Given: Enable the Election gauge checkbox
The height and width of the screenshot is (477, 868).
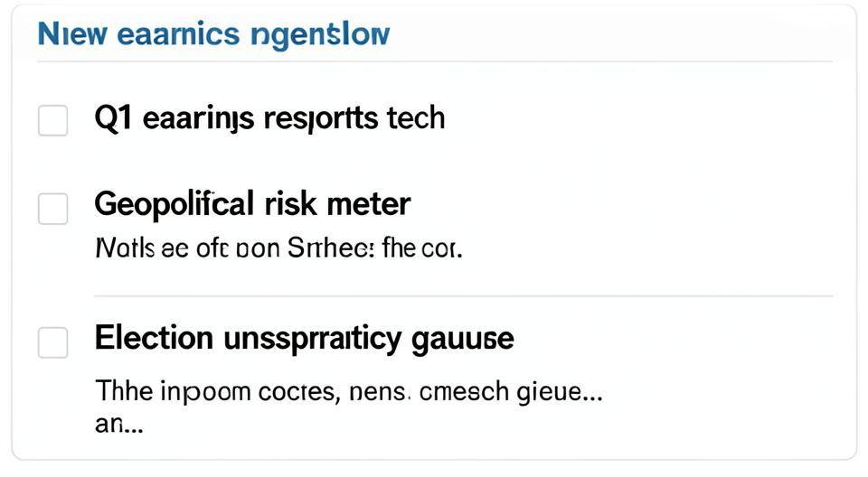Looking at the screenshot, I should click(x=52, y=342).
